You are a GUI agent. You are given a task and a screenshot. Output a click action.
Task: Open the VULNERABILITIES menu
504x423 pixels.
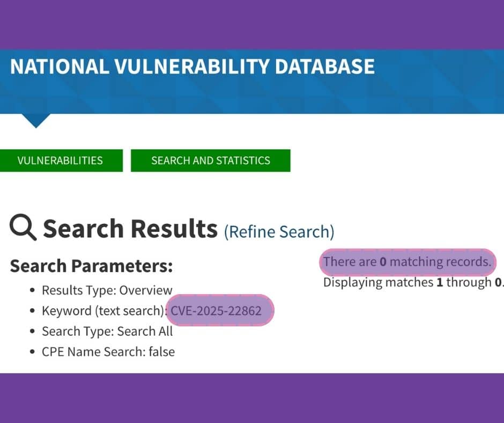point(61,160)
